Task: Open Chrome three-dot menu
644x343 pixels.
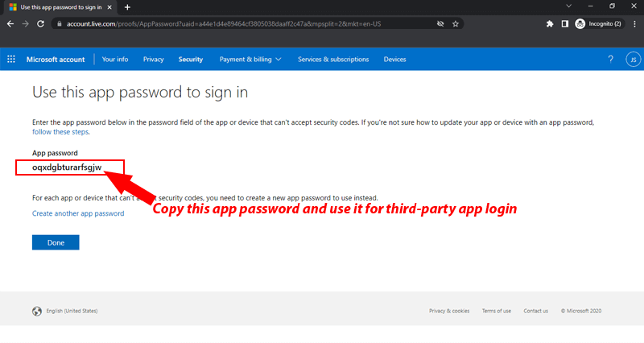Action: pos(634,24)
